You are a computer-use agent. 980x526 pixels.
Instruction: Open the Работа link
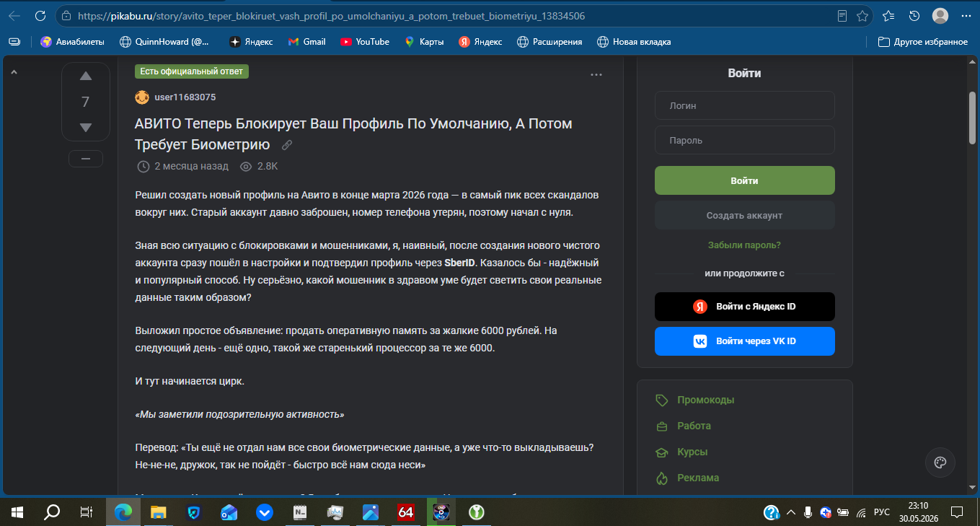coord(694,426)
